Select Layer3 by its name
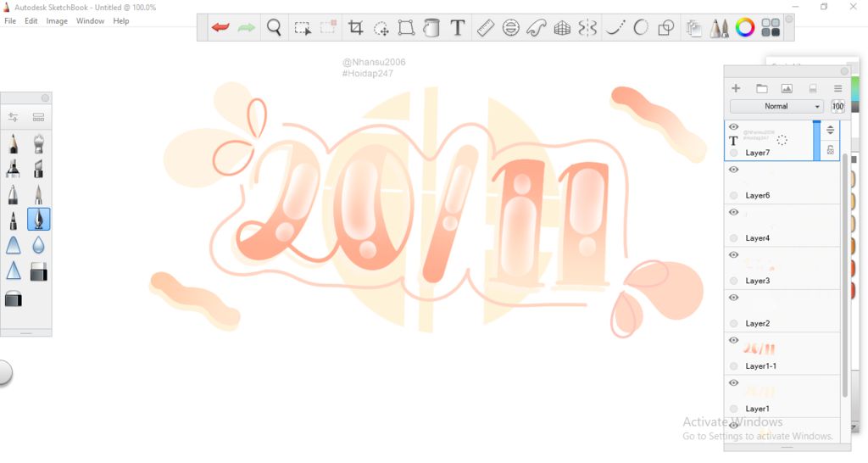The width and height of the screenshot is (868, 463). [757, 281]
